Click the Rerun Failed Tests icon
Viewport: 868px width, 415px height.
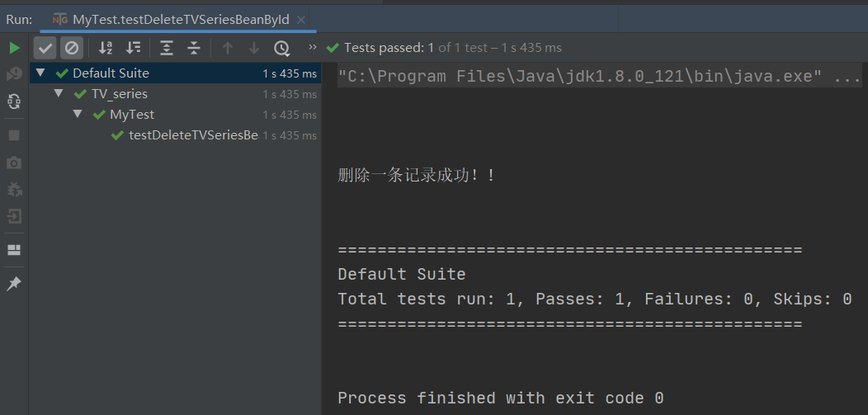pos(14,74)
